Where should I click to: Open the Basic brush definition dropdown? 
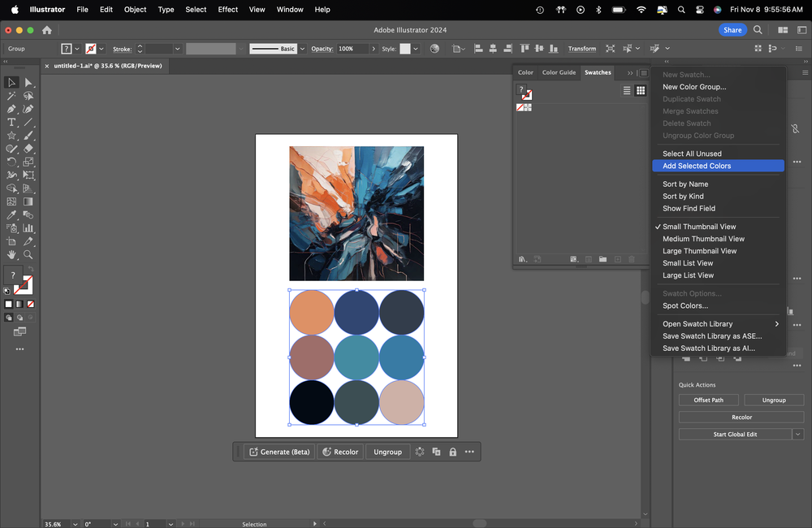pyautogui.click(x=303, y=49)
